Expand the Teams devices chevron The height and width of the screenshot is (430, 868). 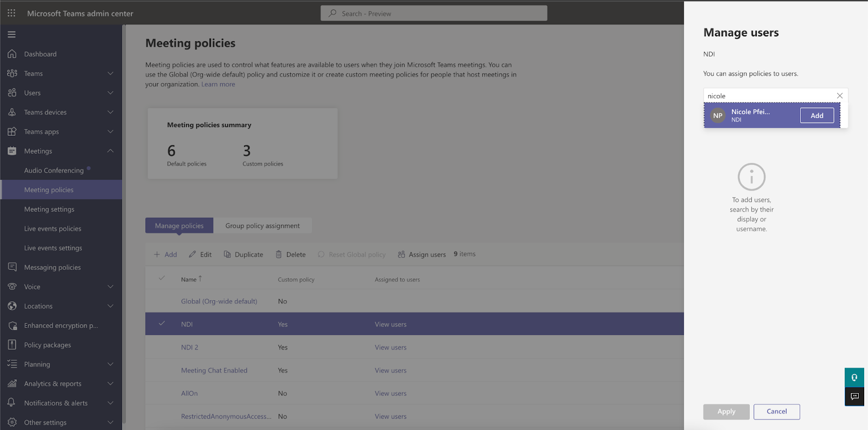click(111, 112)
